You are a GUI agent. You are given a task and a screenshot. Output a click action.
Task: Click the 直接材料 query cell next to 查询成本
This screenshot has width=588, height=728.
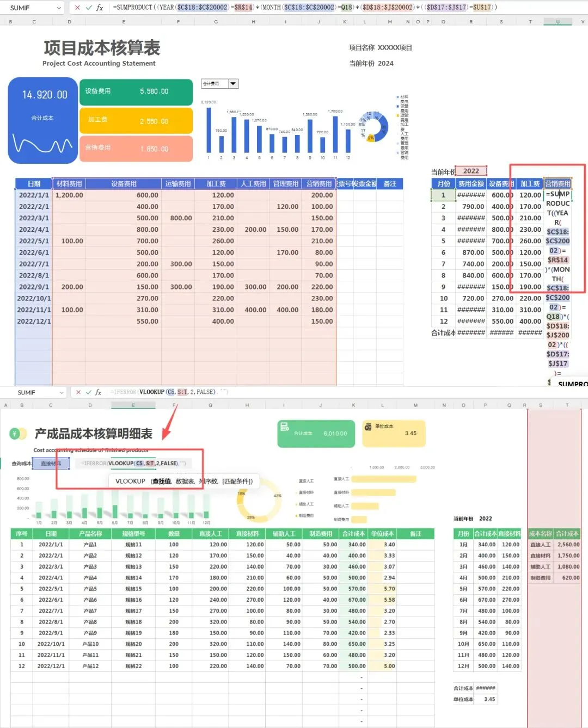pos(51,464)
